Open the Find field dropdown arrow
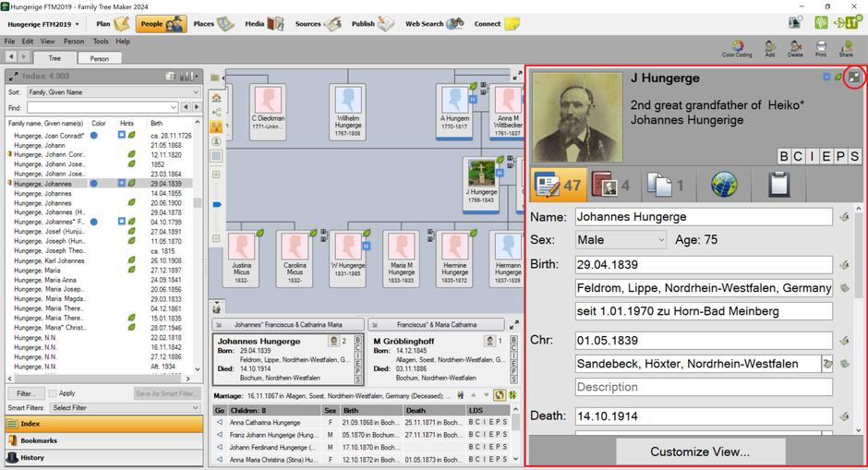Image resolution: width=868 pixels, height=470 pixels. (x=174, y=107)
